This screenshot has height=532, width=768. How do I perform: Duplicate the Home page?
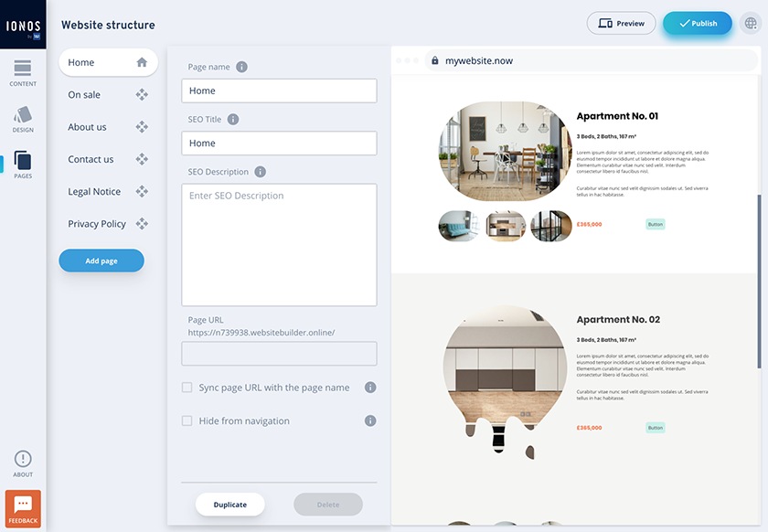tap(229, 504)
